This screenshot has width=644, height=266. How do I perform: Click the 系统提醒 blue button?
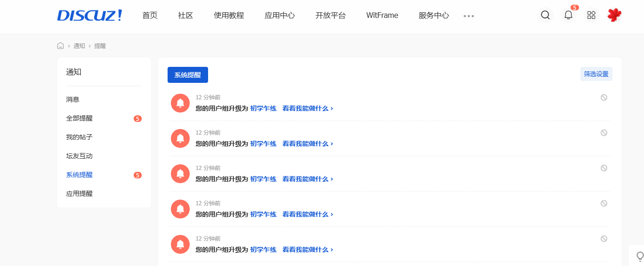coord(187,75)
